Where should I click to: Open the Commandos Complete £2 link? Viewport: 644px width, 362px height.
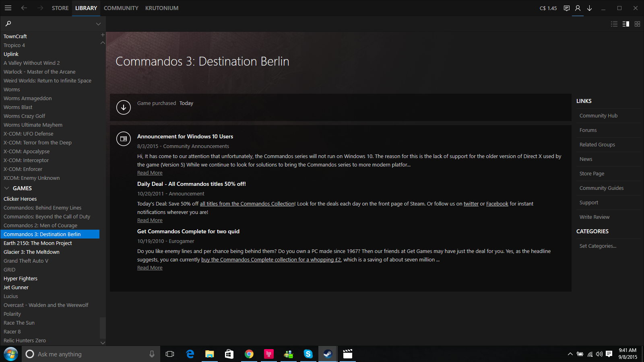click(271, 260)
